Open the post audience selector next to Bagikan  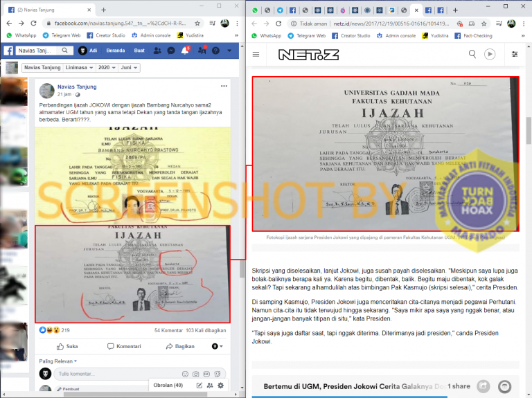coord(217,346)
